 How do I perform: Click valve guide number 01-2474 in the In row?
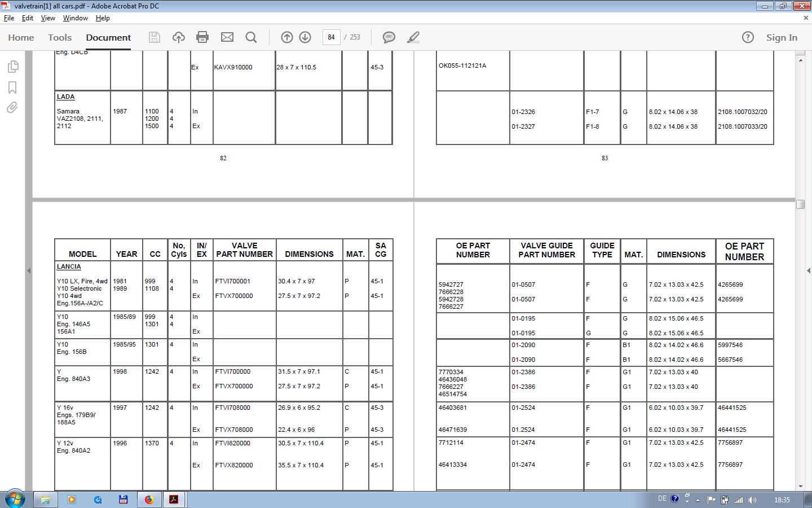523,443
